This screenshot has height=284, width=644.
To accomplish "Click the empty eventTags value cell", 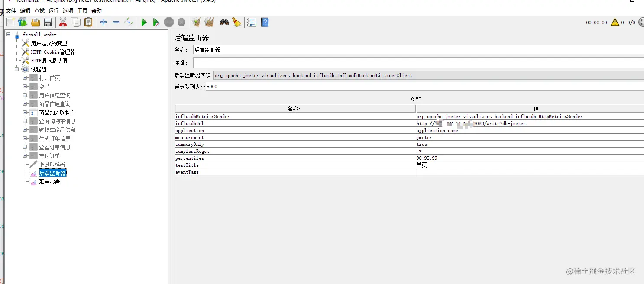I will coord(530,172).
